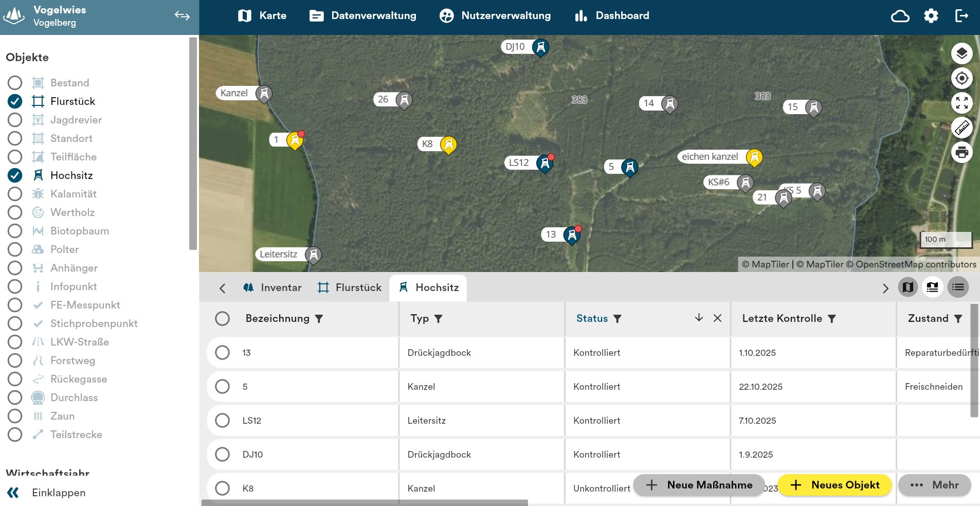Viewport: 980px width, 506px height.
Task: Open the Dashboard menu
Action: pos(612,16)
